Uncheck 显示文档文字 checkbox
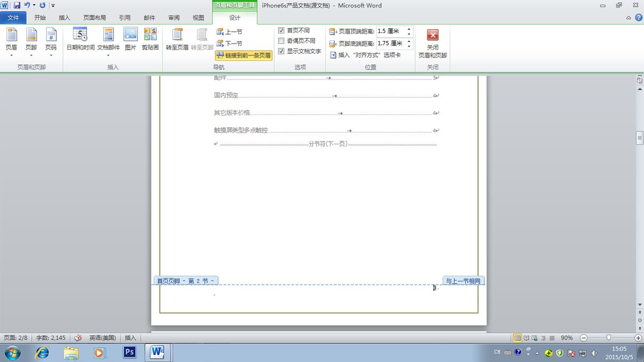 (x=282, y=52)
